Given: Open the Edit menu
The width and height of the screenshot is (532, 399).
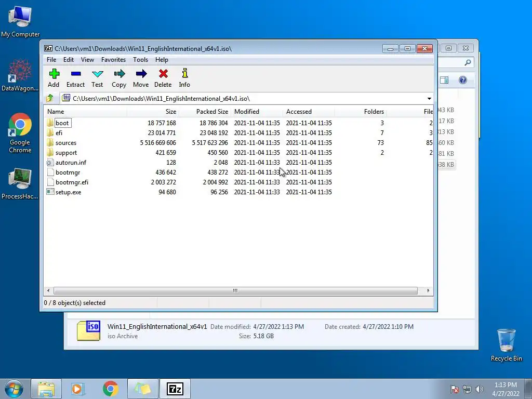Looking at the screenshot, I should pos(69,60).
